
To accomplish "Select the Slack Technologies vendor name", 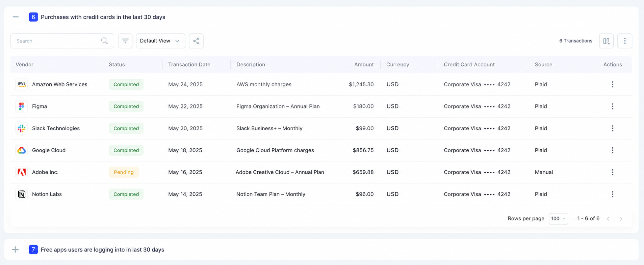I will point(56,128).
